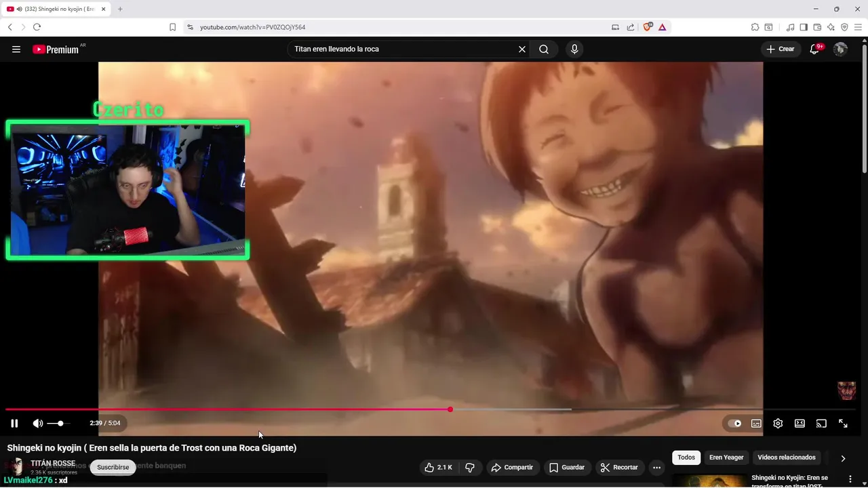Adjust the volume slider
This screenshot has height=488, width=868.
pos(59,423)
